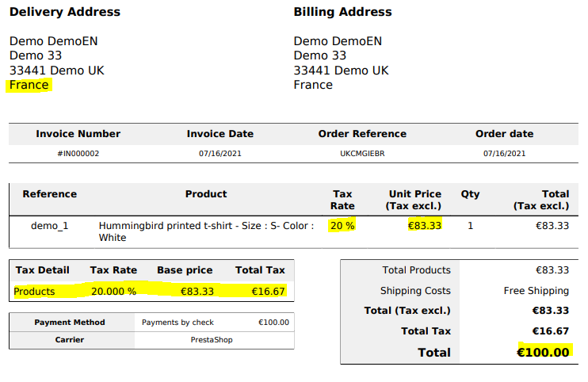Click order reference UKCMGIEBR
Screen dimensions: 588x382
tap(362, 154)
